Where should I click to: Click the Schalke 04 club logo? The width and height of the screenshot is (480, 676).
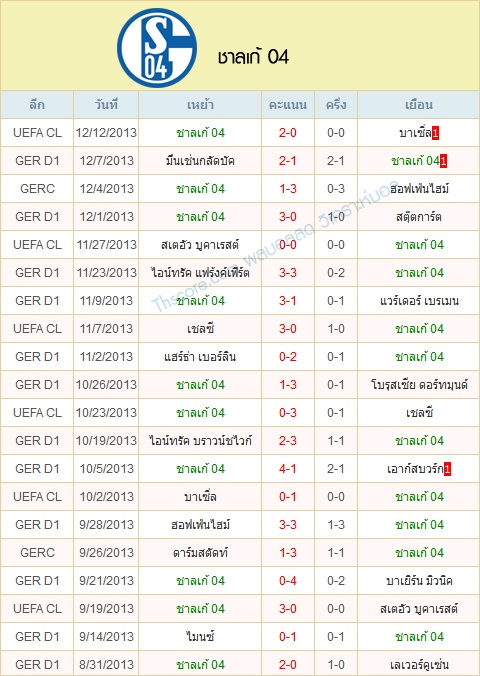tap(157, 47)
